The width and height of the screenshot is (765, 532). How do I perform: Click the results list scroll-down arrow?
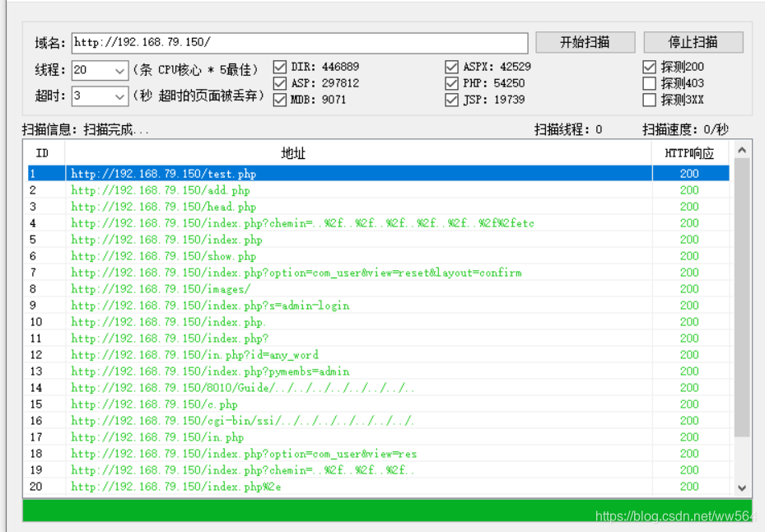point(742,488)
